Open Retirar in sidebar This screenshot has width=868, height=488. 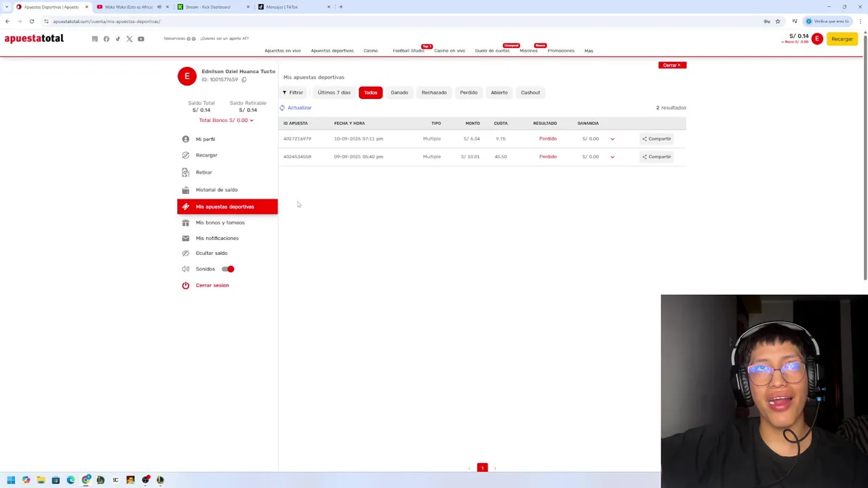tap(203, 172)
